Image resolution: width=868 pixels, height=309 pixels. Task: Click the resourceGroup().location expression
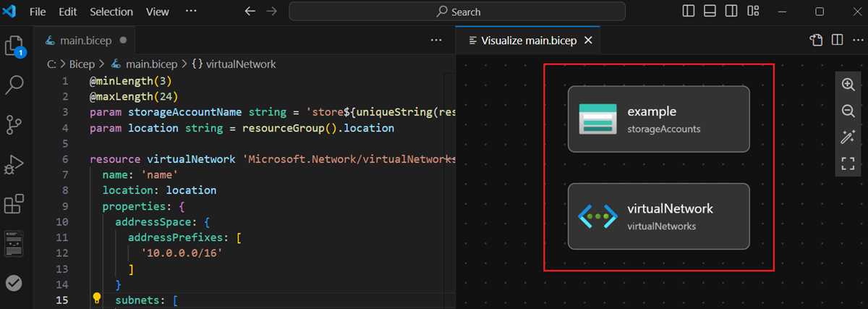coord(318,128)
